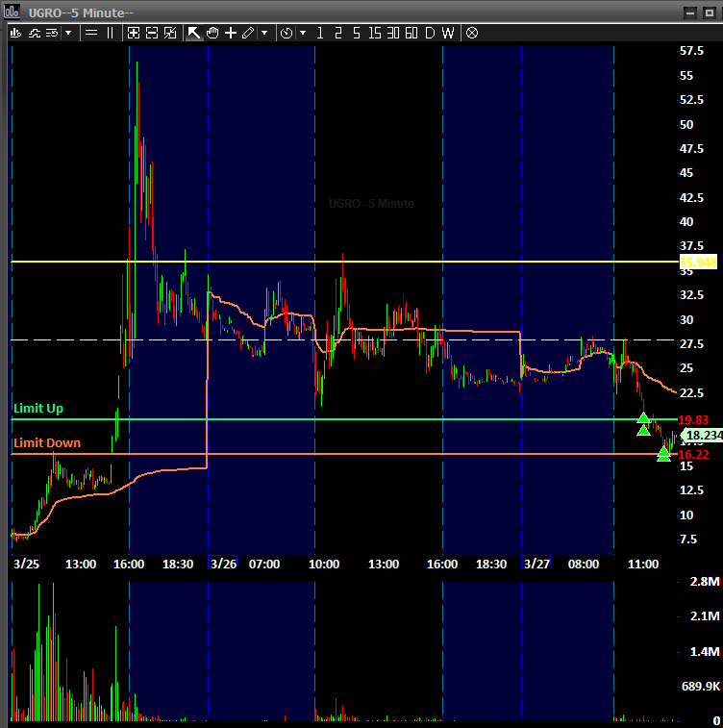Click the 18.234 current price tag

(x=703, y=435)
